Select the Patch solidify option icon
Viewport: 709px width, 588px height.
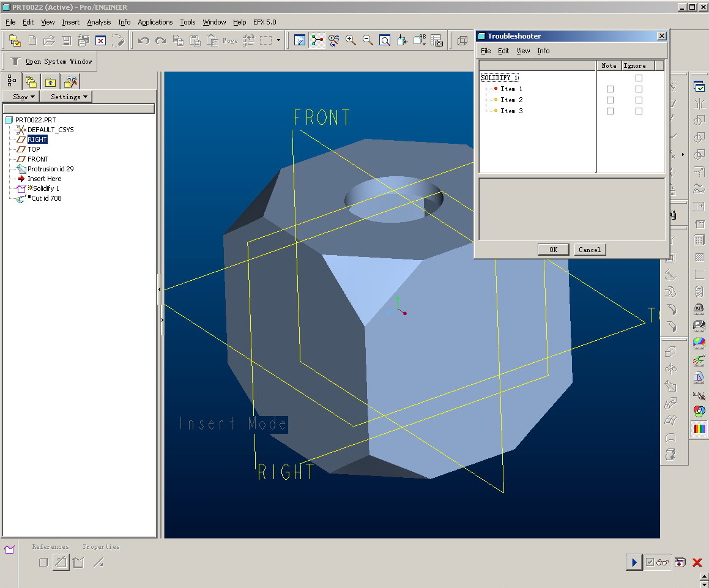[x=79, y=562]
